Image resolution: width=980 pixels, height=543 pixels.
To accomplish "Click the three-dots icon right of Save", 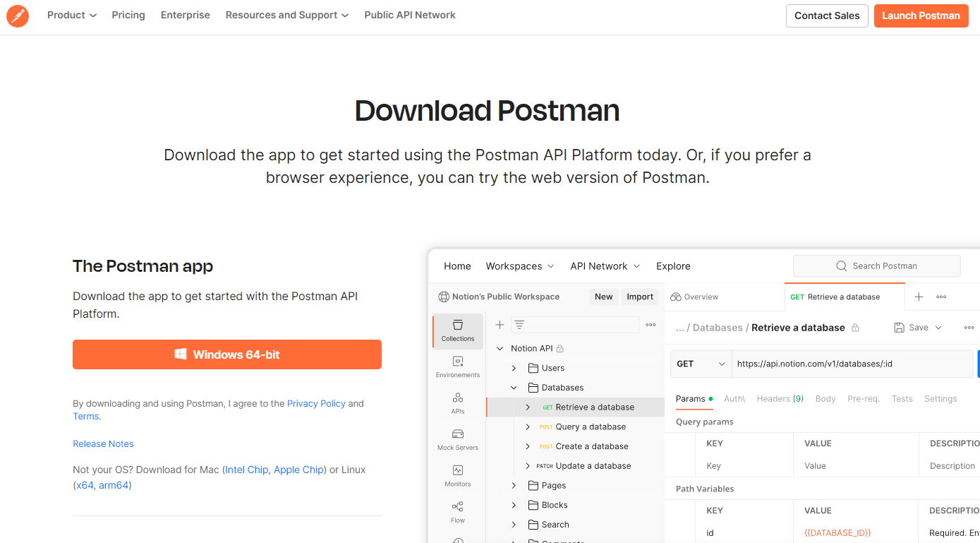I will tap(969, 328).
